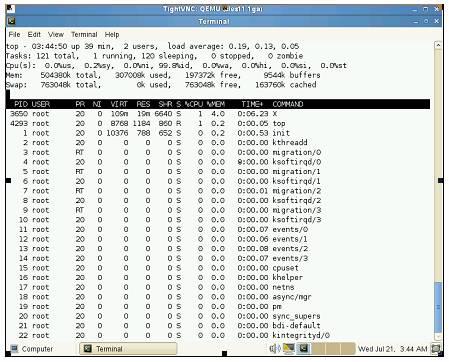Click the TightVNC window title icon
Viewport: 449px width, 362px height.
coord(11,9)
